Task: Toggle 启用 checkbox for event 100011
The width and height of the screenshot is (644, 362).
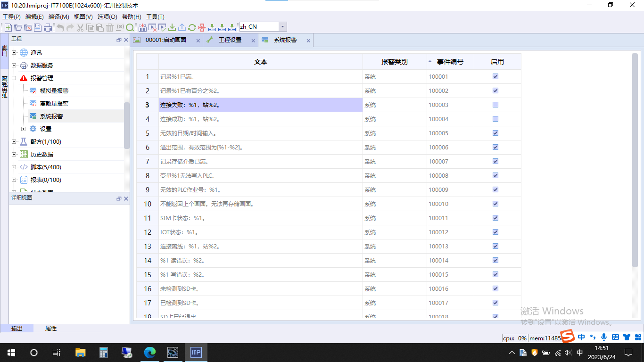Action: pyautogui.click(x=495, y=218)
